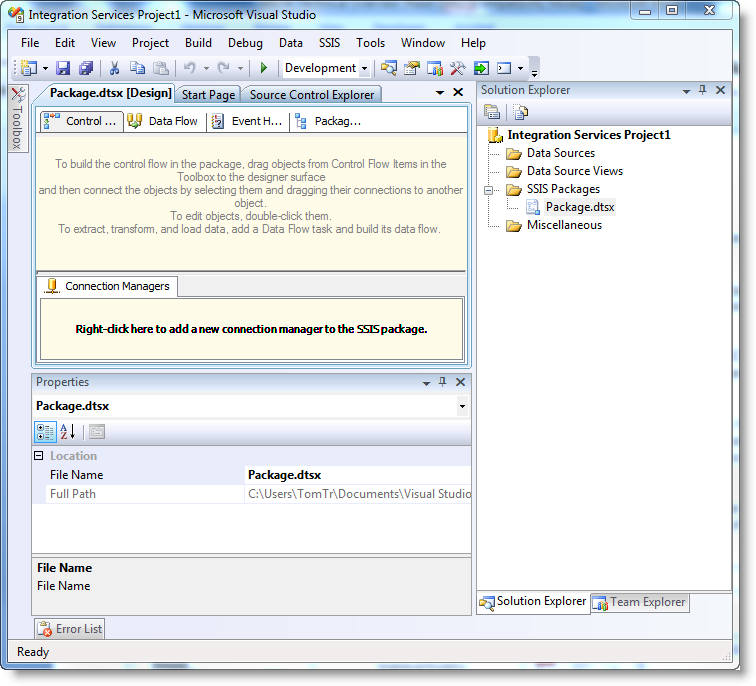This screenshot has width=756, height=686.
Task: Collapse the Location property category
Action: (39, 455)
